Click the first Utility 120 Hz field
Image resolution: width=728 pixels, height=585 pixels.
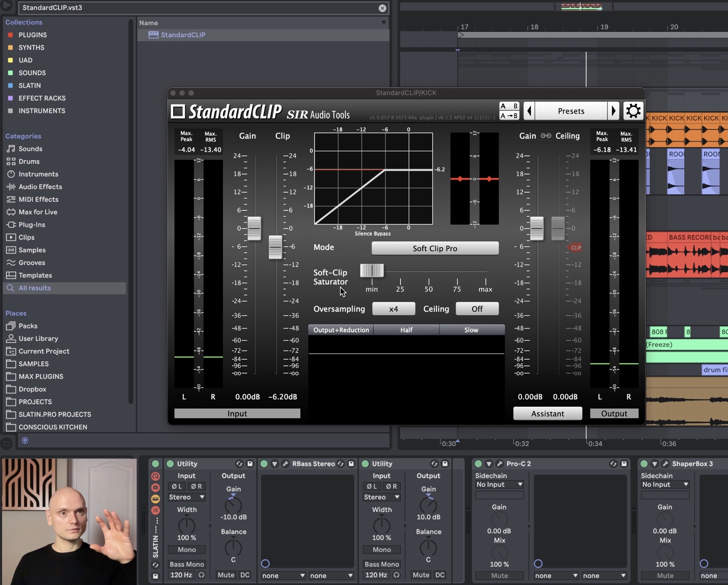pos(181,575)
